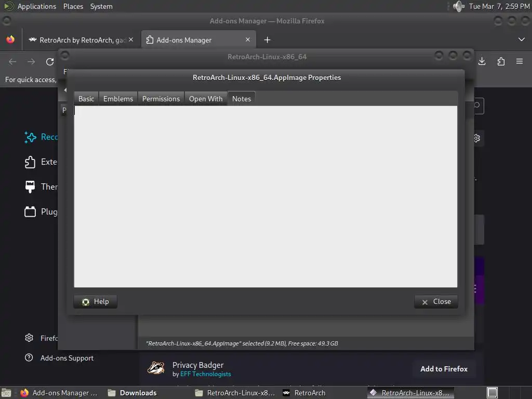Open Firefox hamburger application menu
The width and height of the screenshot is (532, 399).
(x=520, y=61)
